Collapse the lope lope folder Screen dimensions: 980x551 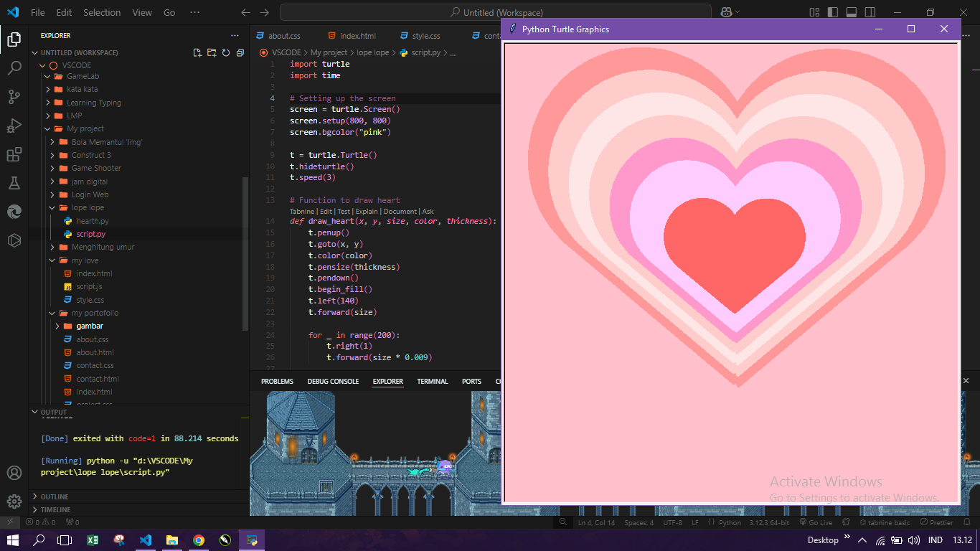[x=88, y=207]
